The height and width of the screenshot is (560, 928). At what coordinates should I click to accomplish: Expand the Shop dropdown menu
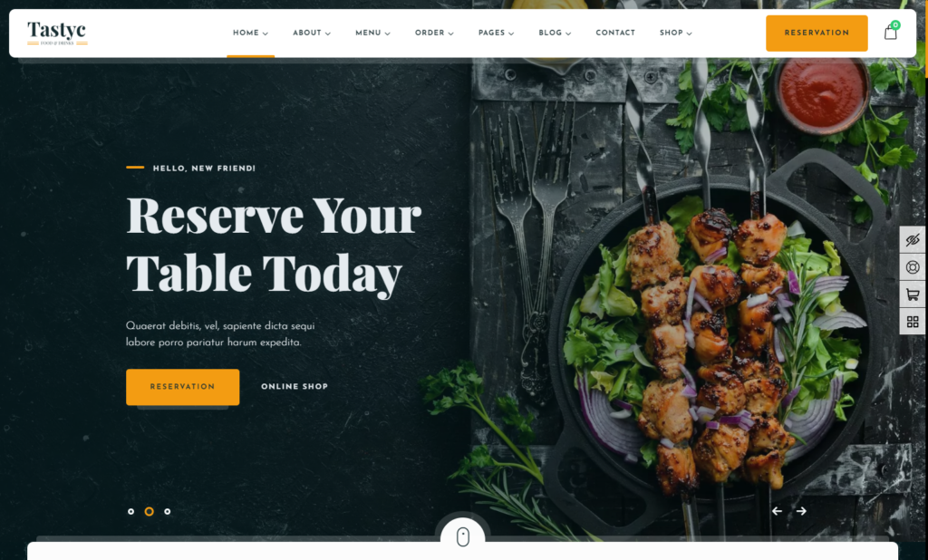pos(676,33)
